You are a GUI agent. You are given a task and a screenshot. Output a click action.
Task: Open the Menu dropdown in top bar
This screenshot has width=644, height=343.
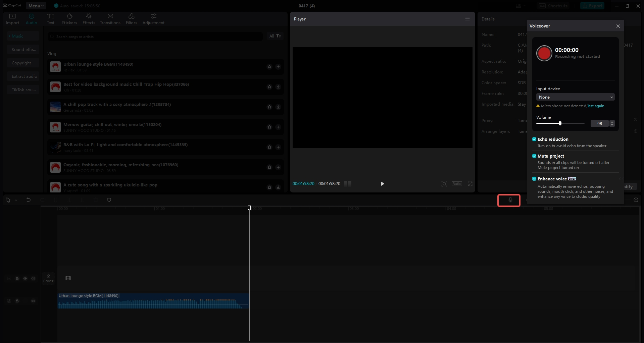36,6
